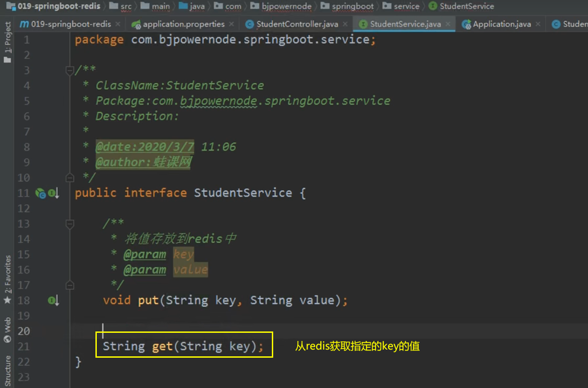Click the fold end marker at line 17
The width and height of the screenshot is (588, 388).
pos(70,285)
